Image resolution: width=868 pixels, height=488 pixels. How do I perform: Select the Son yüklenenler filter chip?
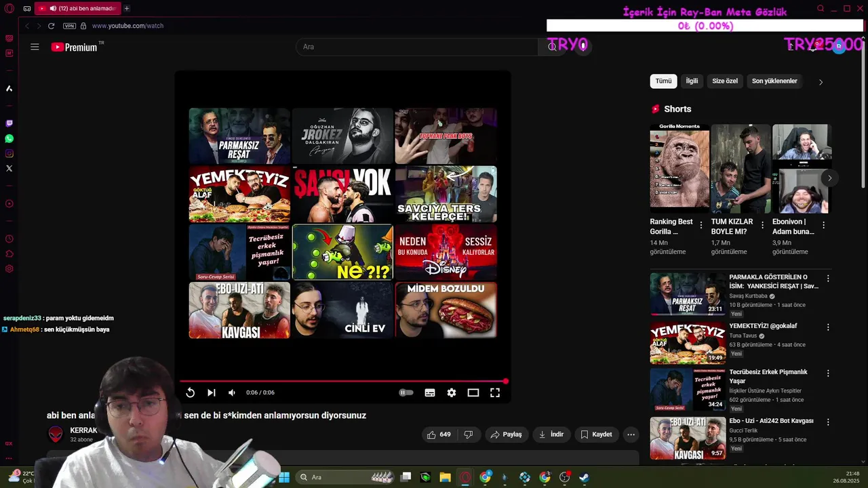pyautogui.click(x=774, y=81)
